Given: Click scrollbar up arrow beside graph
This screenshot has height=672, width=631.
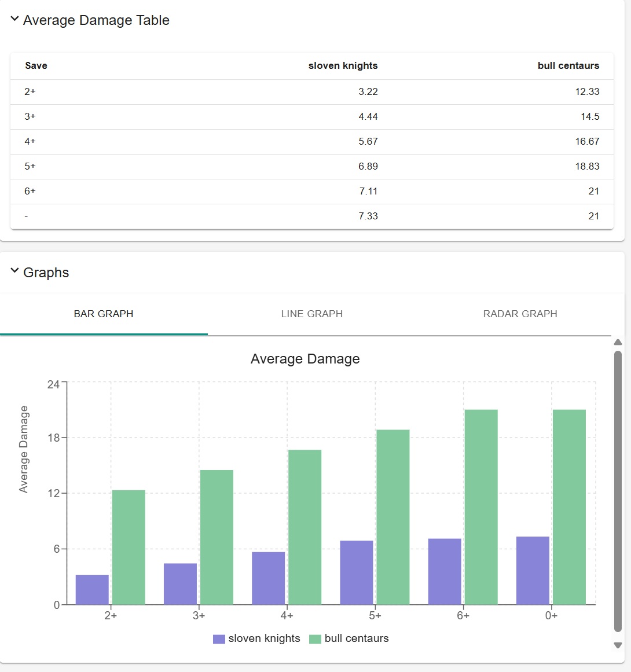Looking at the screenshot, I should point(618,342).
